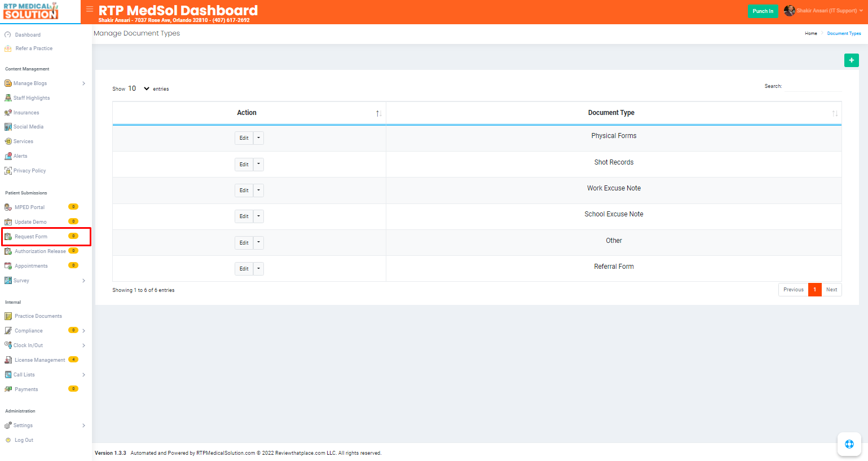Screen dimensions: 868x461
Task: Click the Update Demo icon
Action: click(x=8, y=222)
